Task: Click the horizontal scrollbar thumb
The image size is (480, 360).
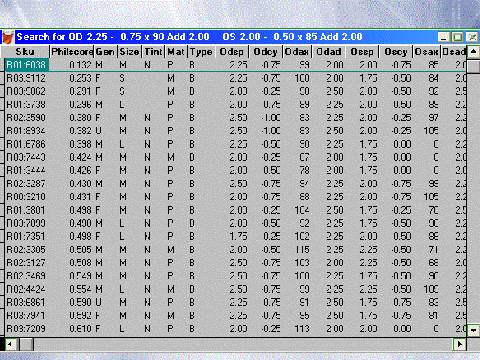Action: pyautogui.click(x=27, y=344)
